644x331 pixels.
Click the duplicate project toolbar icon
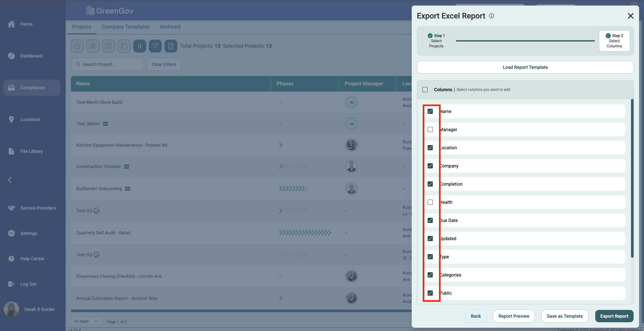coord(124,46)
